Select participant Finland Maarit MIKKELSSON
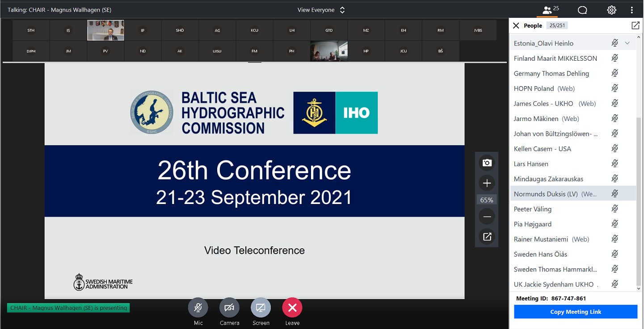644x329 pixels. click(573, 58)
